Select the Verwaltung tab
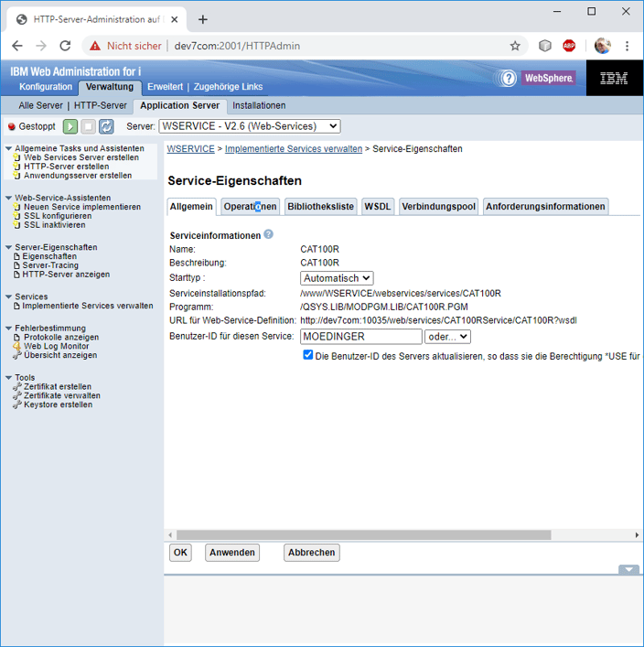644x647 pixels. coord(110,87)
